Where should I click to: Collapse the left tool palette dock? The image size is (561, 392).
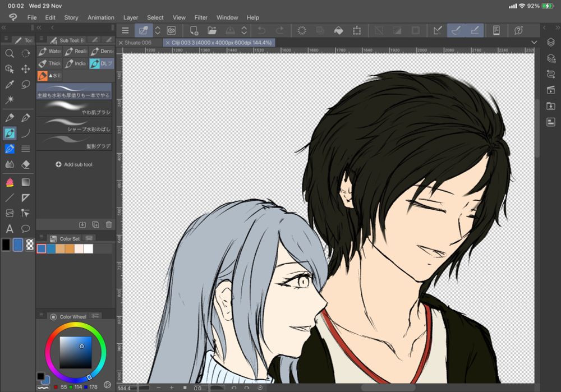pyautogui.click(x=4, y=27)
